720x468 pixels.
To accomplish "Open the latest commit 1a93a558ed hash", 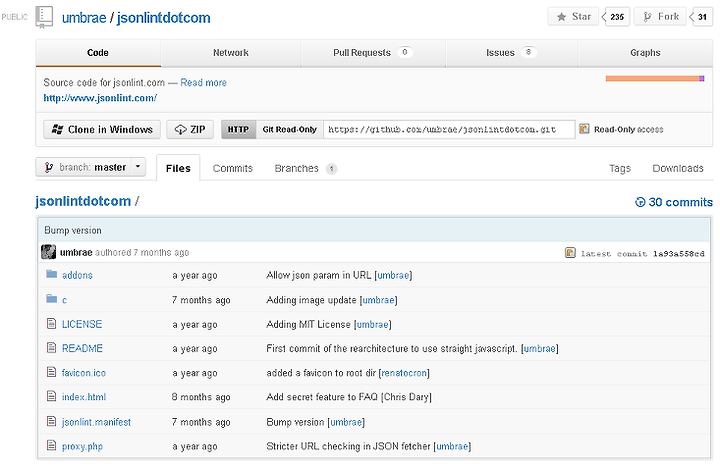I will click(679, 254).
